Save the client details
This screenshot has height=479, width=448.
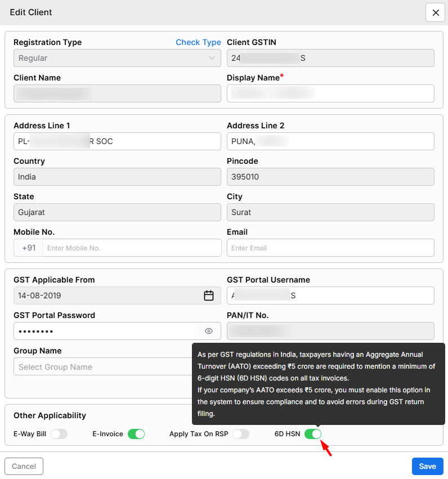coord(427,466)
